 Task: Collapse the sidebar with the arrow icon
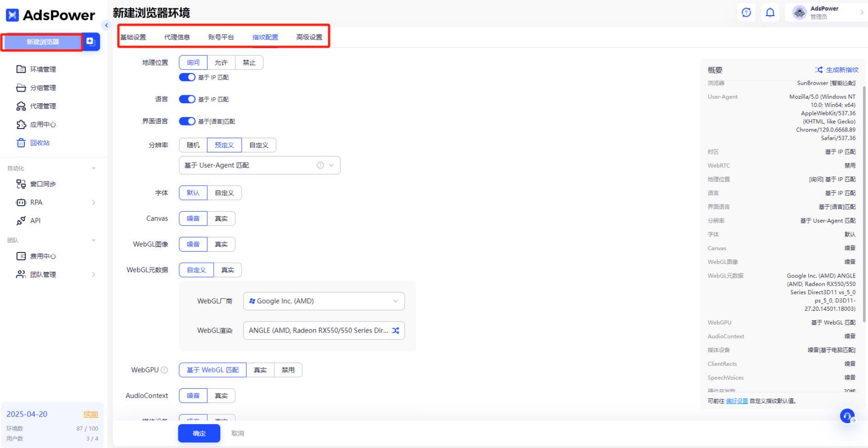tap(106, 25)
